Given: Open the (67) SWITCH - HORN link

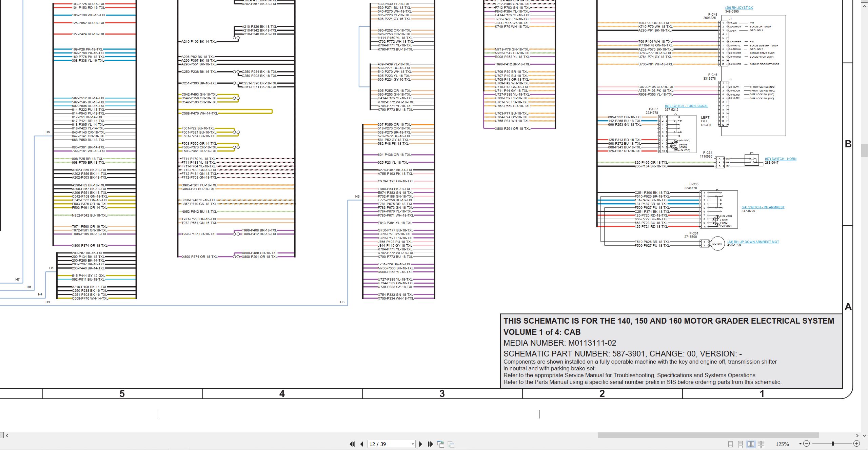Looking at the screenshot, I should tap(781, 159).
